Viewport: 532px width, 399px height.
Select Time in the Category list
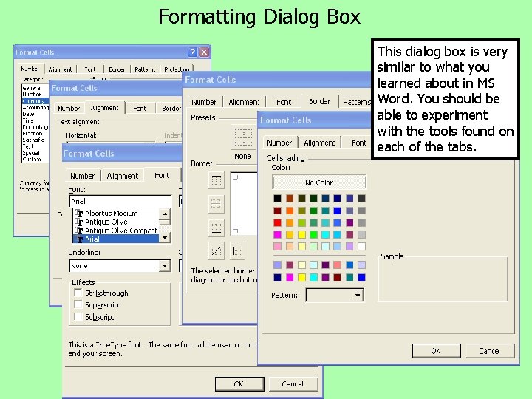pos(35,120)
